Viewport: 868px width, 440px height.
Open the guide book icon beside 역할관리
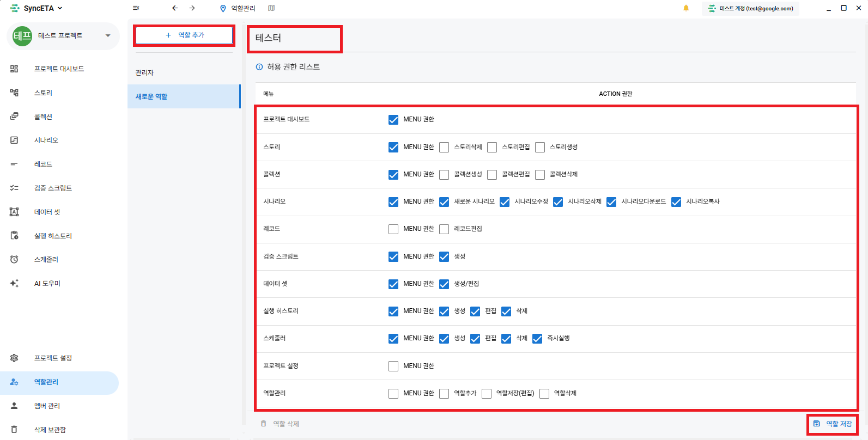[271, 8]
